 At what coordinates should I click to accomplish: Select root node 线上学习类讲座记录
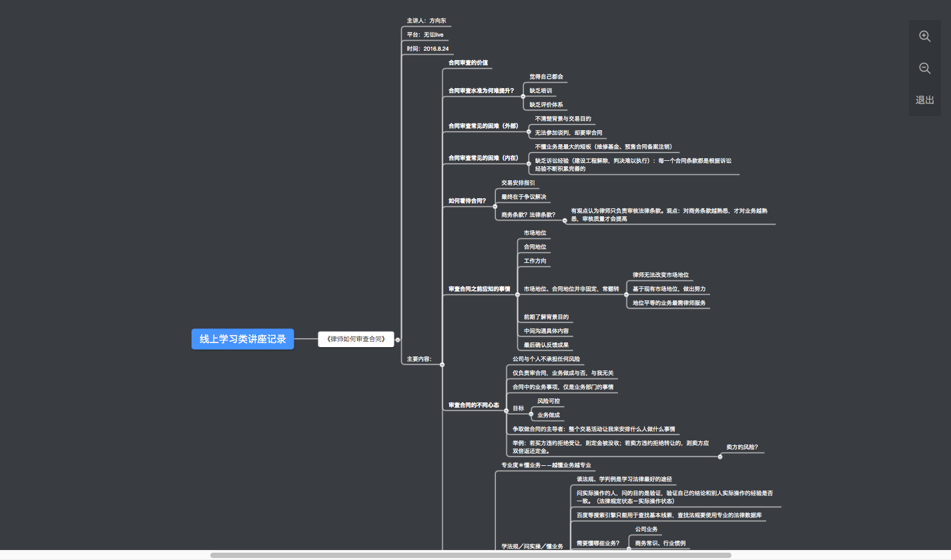[243, 339]
